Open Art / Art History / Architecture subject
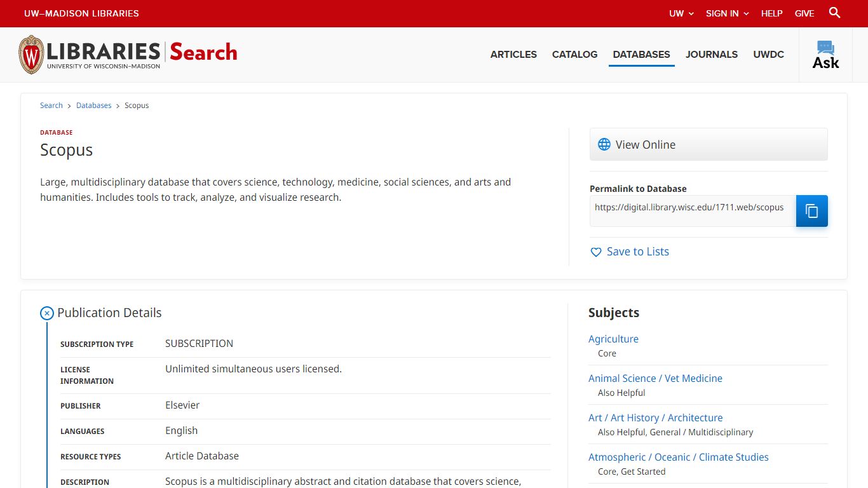Viewport: 868px width, 488px height. pos(655,418)
